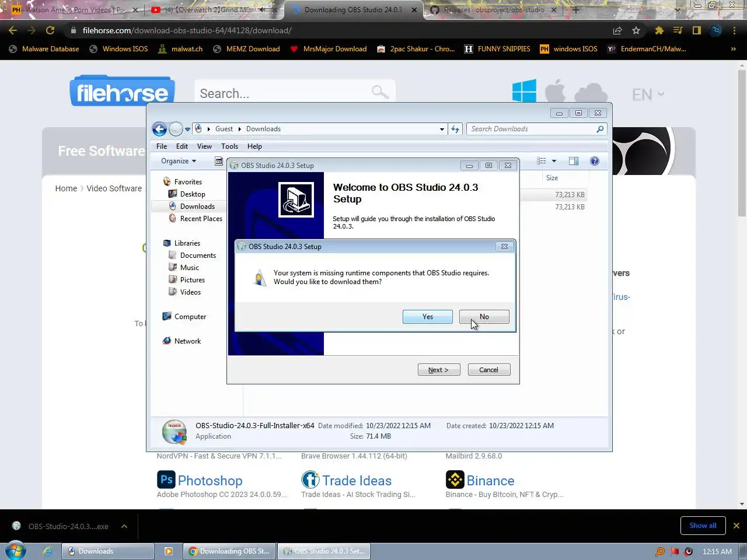
Task: Select Network in the navigation pane
Action: tap(187, 341)
